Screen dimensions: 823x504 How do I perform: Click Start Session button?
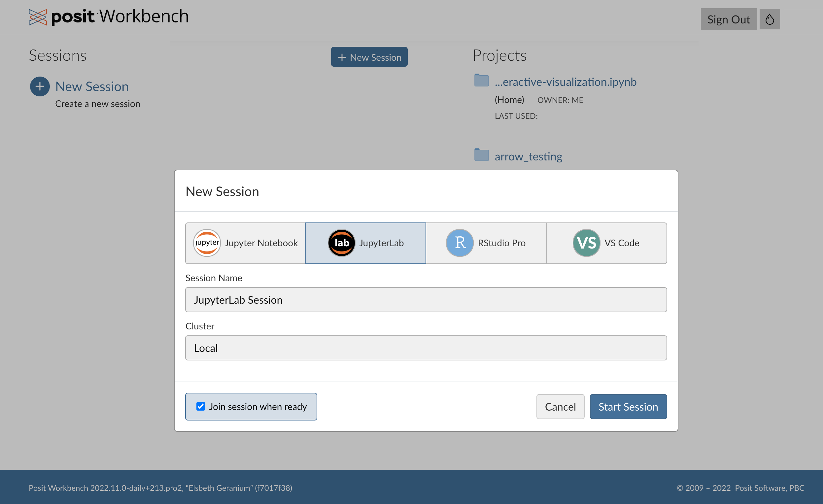pyautogui.click(x=628, y=406)
